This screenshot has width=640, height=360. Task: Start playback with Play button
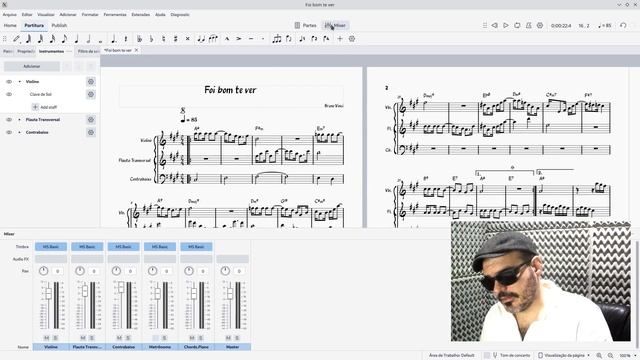pyautogui.click(x=506, y=25)
